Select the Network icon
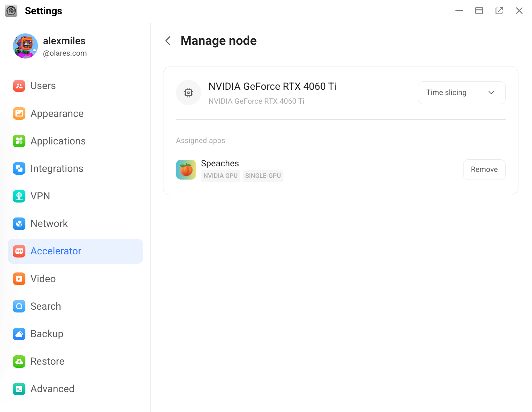532x412 pixels. tap(19, 223)
